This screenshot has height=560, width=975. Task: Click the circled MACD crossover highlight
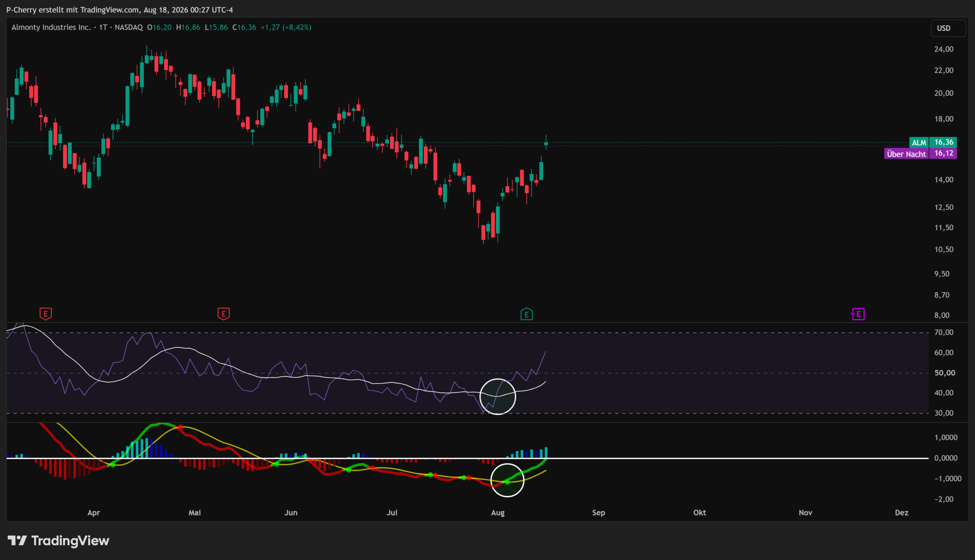click(x=507, y=480)
